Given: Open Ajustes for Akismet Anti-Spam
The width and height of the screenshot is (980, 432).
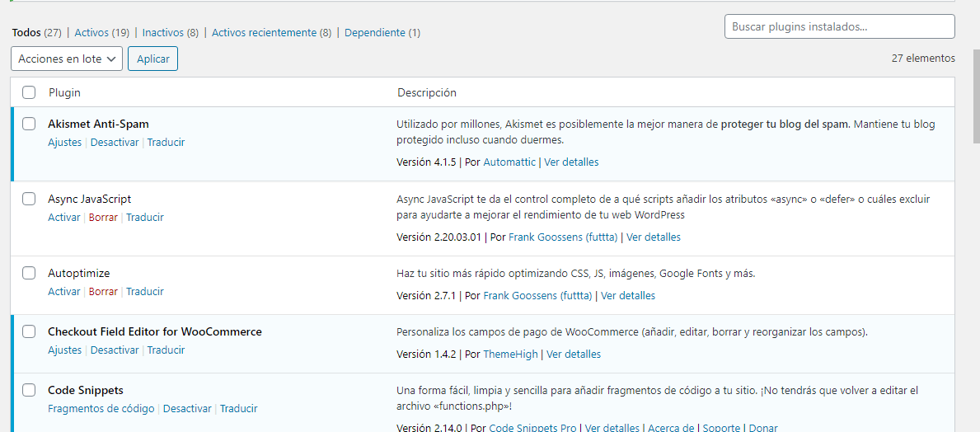Looking at the screenshot, I should click(65, 142).
